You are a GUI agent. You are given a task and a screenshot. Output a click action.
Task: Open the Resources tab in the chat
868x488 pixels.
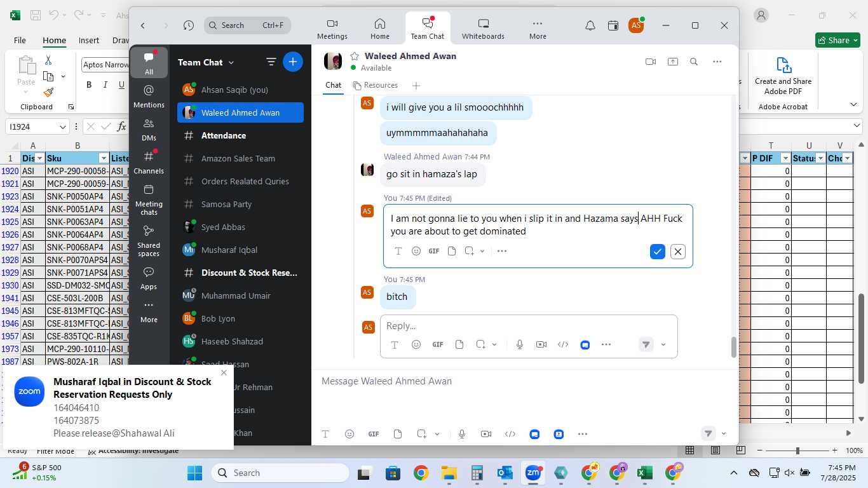click(376, 85)
